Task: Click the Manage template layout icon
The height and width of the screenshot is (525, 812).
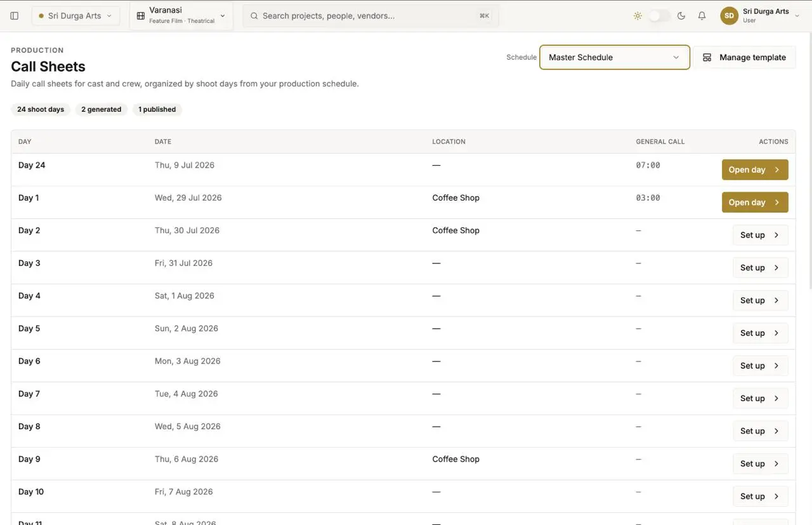Action: pyautogui.click(x=707, y=57)
